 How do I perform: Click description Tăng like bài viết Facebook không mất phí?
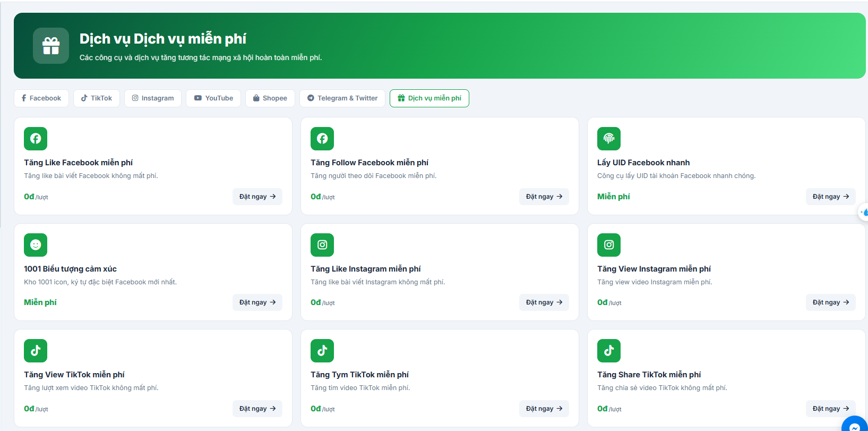click(x=91, y=176)
